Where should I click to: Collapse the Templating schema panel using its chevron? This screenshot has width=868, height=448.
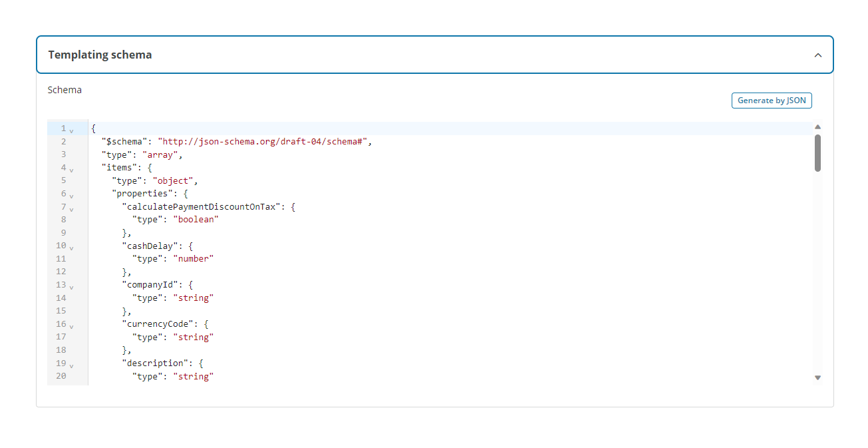817,55
